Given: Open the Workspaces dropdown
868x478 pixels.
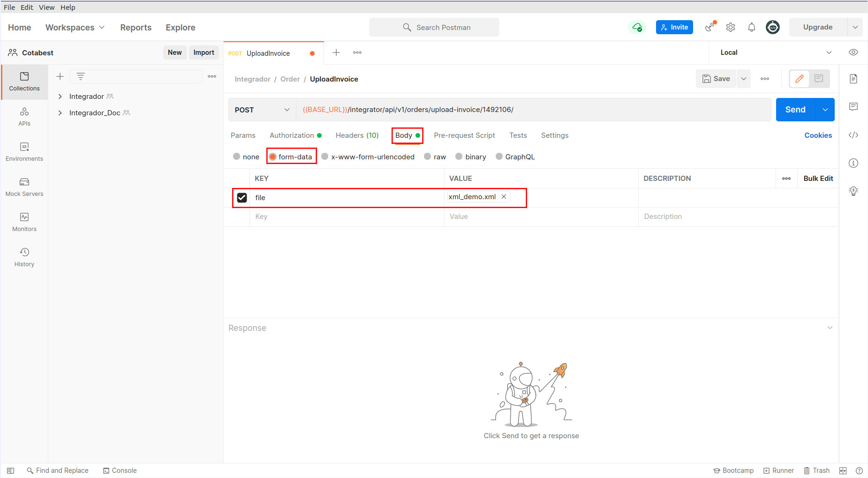Looking at the screenshot, I should tap(75, 28).
